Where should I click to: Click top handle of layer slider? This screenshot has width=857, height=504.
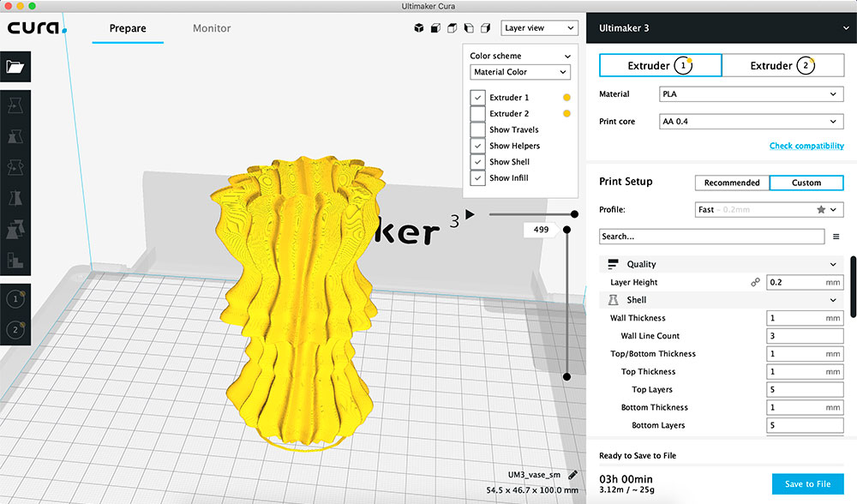566,230
